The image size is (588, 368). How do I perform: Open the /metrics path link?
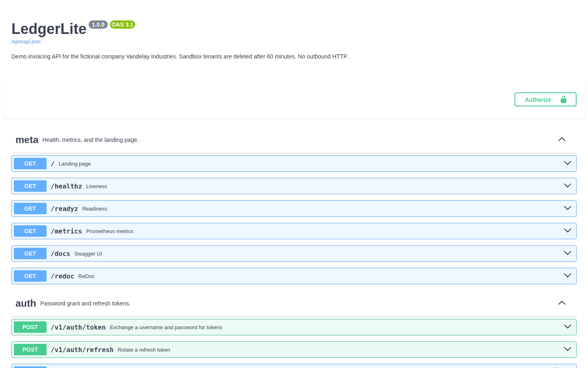[x=66, y=231]
